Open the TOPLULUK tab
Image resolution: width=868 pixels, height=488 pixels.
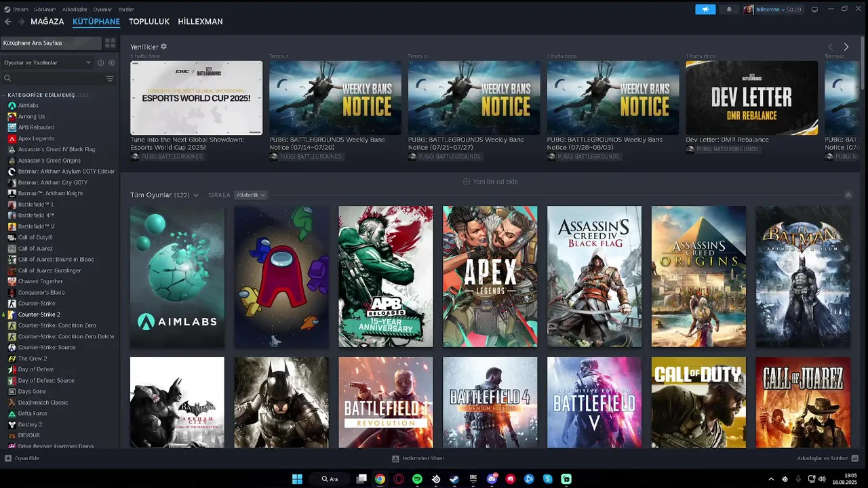point(149,22)
